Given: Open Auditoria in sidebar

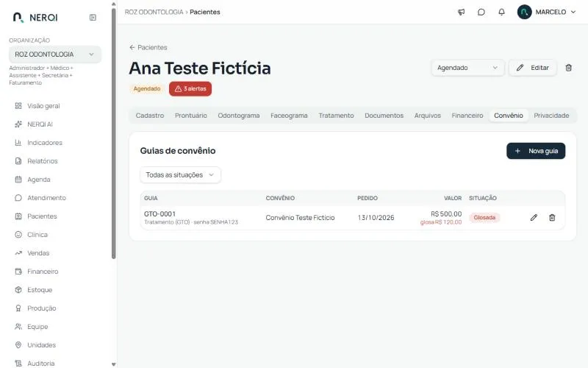Looking at the screenshot, I should pos(35,363).
